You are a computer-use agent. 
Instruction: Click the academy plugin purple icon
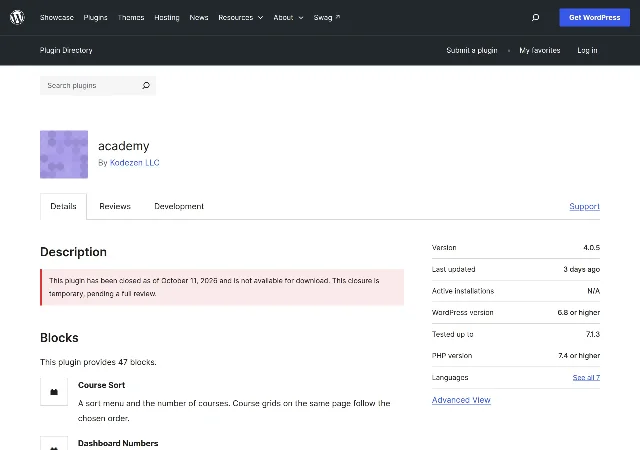64,154
